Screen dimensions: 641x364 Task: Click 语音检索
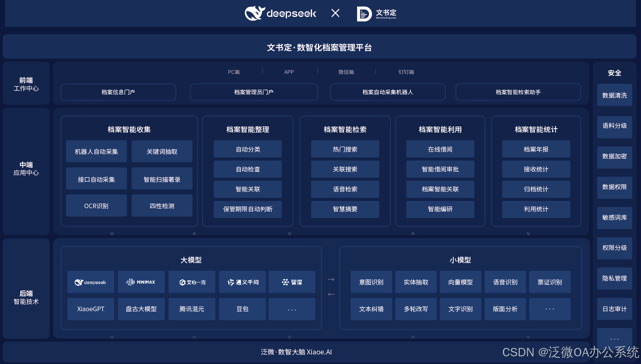tap(345, 189)
